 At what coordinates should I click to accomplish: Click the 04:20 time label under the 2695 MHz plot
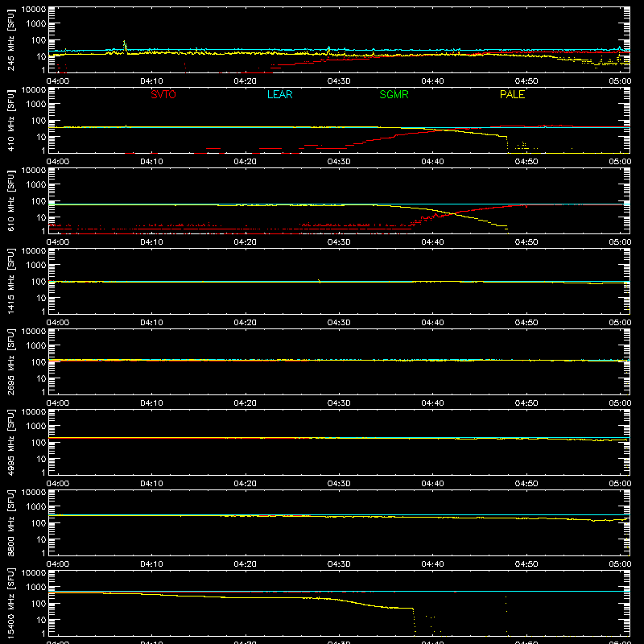pos(246,403)
